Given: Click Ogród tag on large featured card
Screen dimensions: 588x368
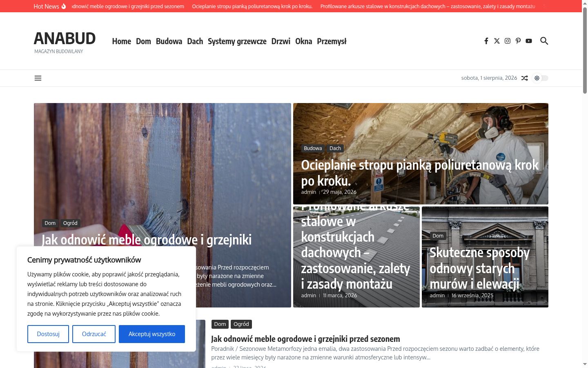Looking at the screenshot, I should click(70, 223).
